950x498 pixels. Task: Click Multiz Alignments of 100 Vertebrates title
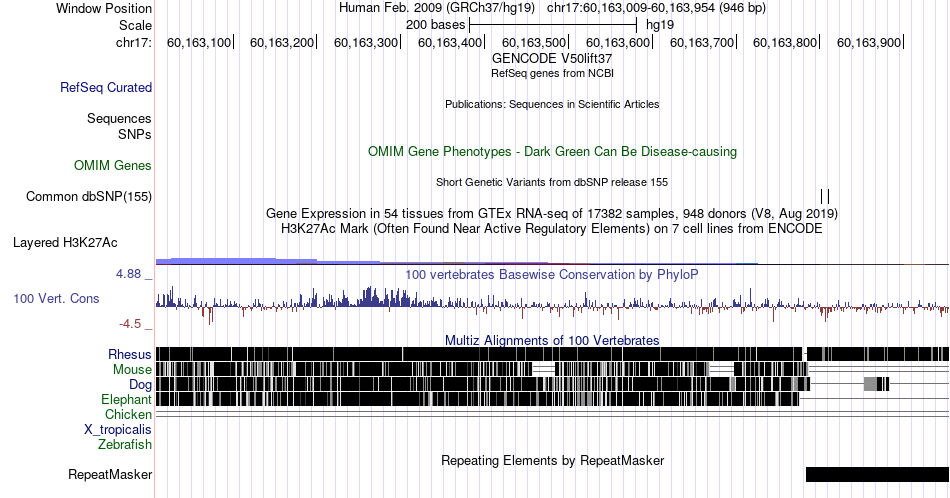552,340
